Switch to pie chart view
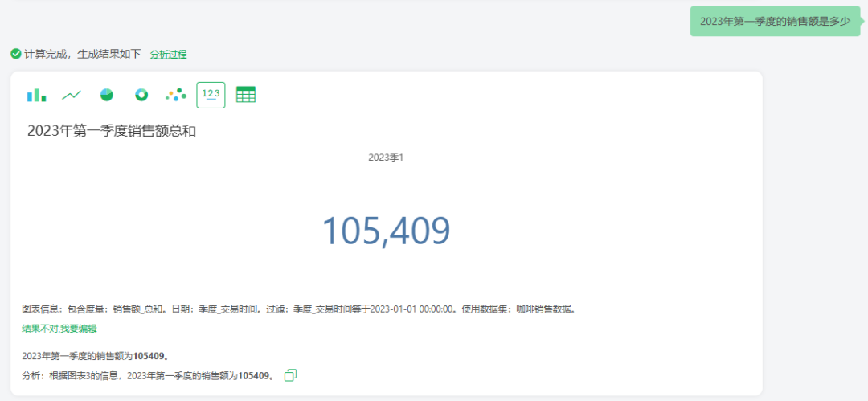 tap(106, 96)
